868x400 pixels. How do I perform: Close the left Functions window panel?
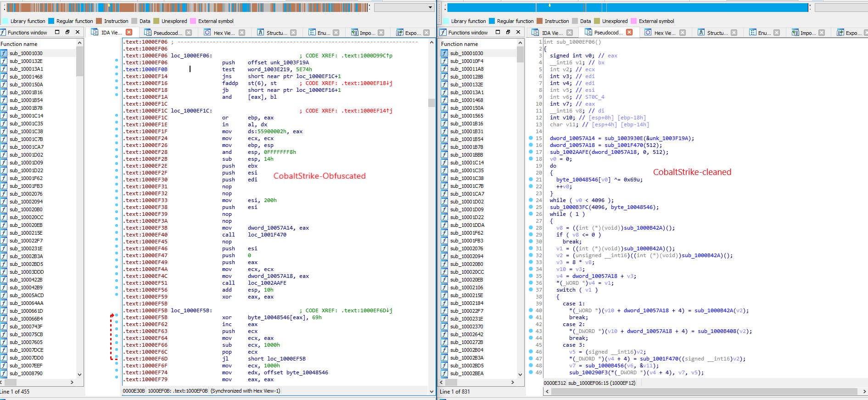(x=78, y=32)
